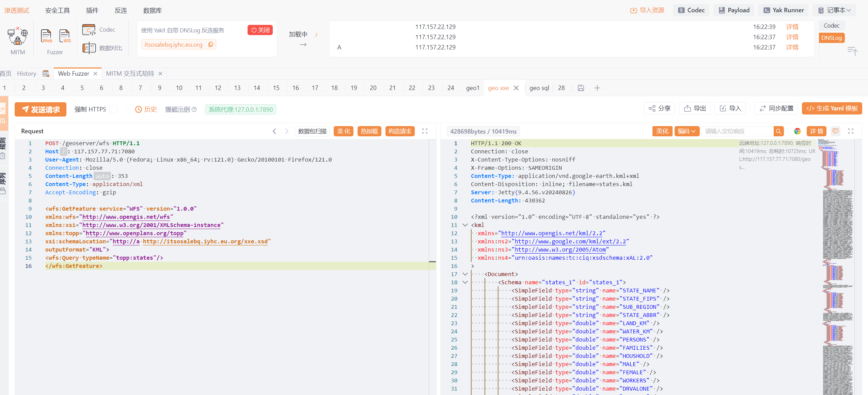Add a new fuzzer tab with plus icon

coord(597,88)
